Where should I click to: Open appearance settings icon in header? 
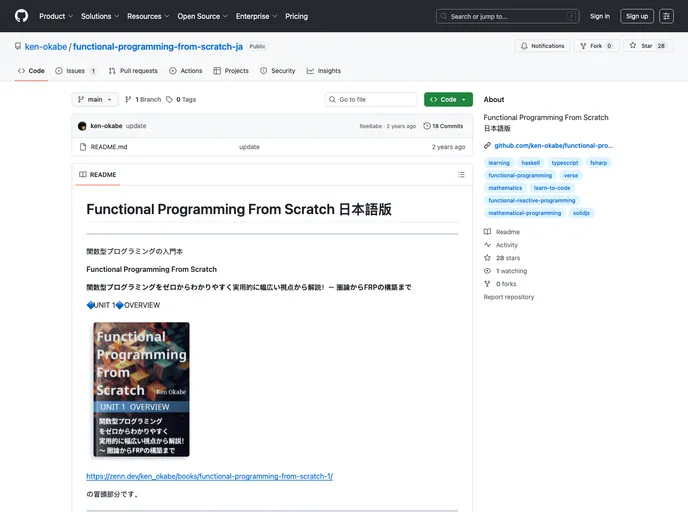click(666, 16)
